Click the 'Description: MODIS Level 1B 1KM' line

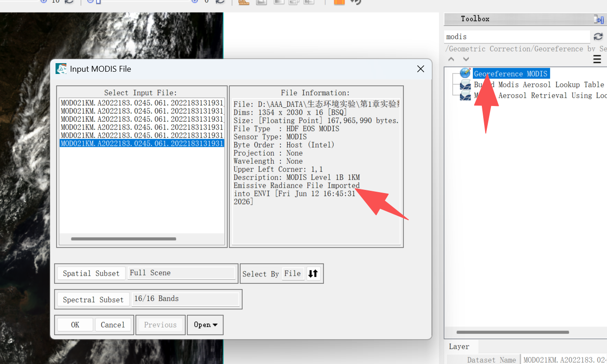297,177
